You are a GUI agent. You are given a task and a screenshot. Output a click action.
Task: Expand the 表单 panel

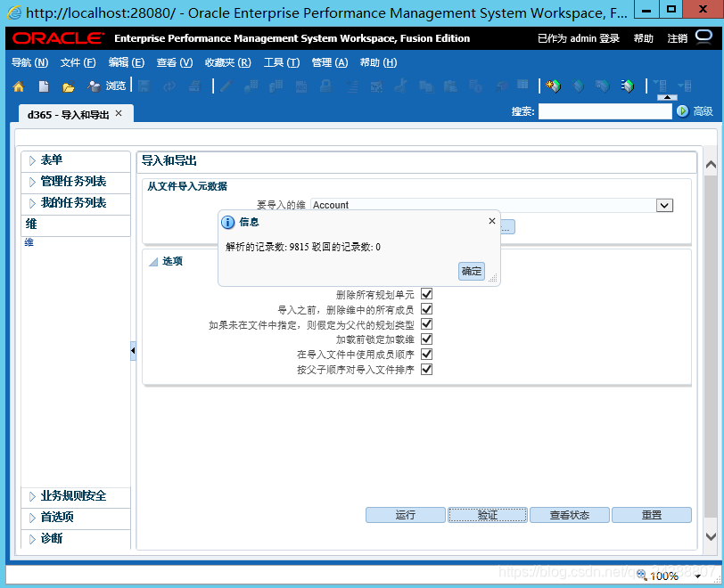32,160
